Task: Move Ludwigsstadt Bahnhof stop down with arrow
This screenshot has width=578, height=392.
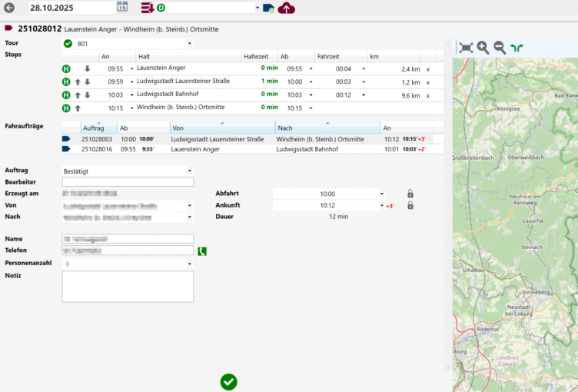Action: click(88, 95)
